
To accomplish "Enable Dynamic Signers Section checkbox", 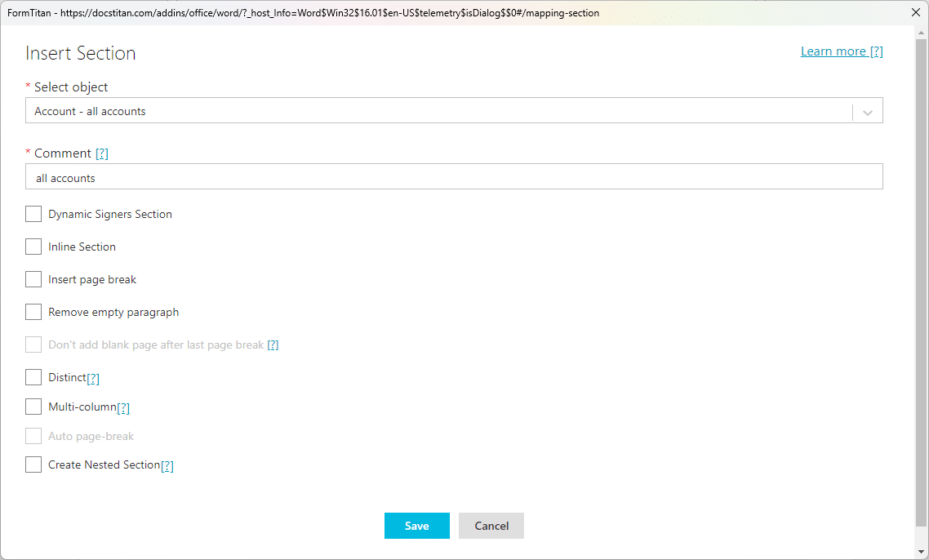I will click(33, 214).
